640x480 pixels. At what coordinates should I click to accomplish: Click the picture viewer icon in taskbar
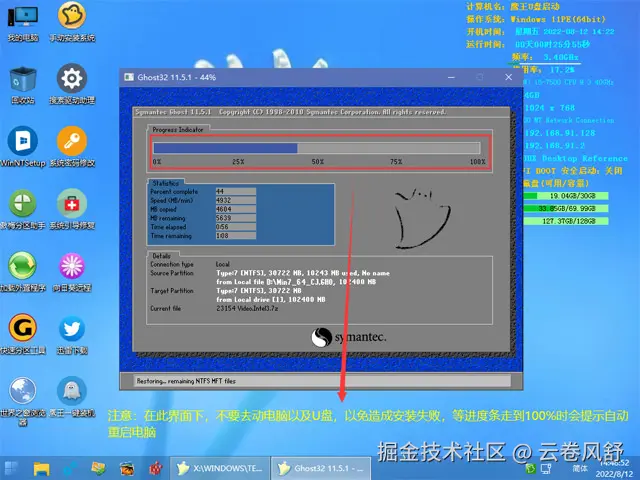[127, 469]
